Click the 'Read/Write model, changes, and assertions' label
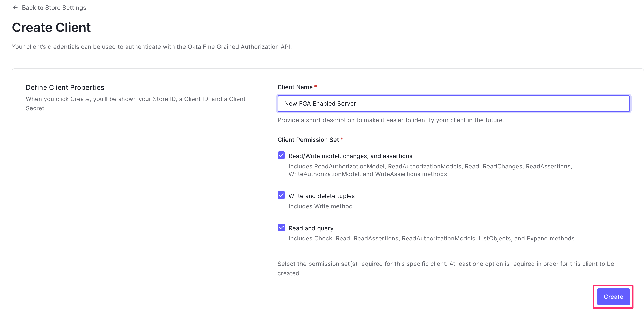The image size is (644, 317). coord(350,156)
